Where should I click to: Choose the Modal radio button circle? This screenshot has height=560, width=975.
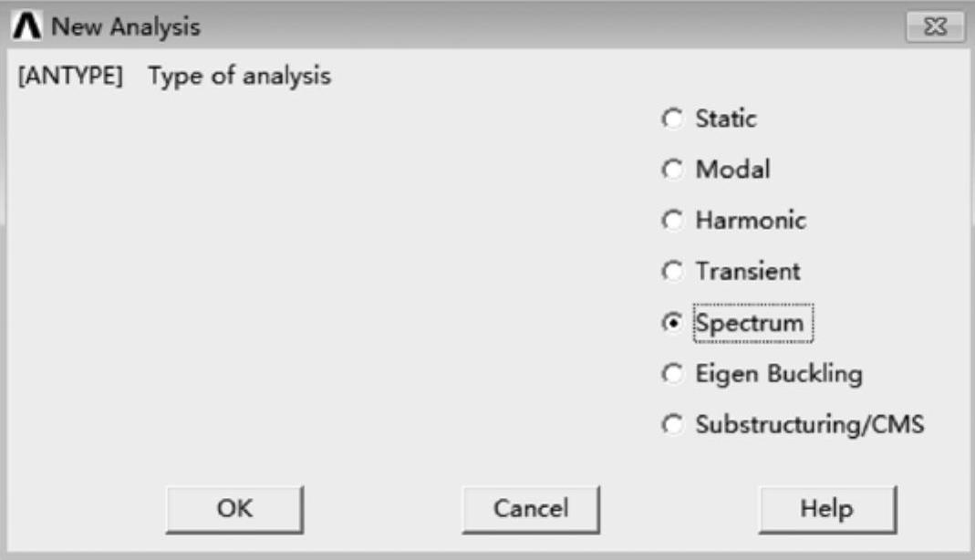tap(673, 170)
